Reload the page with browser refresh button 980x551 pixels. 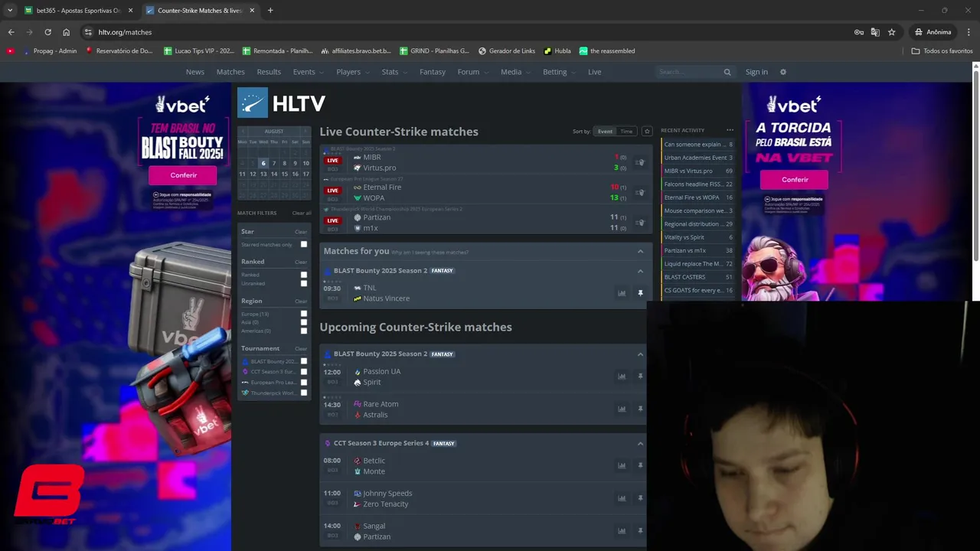click(47, 32)
